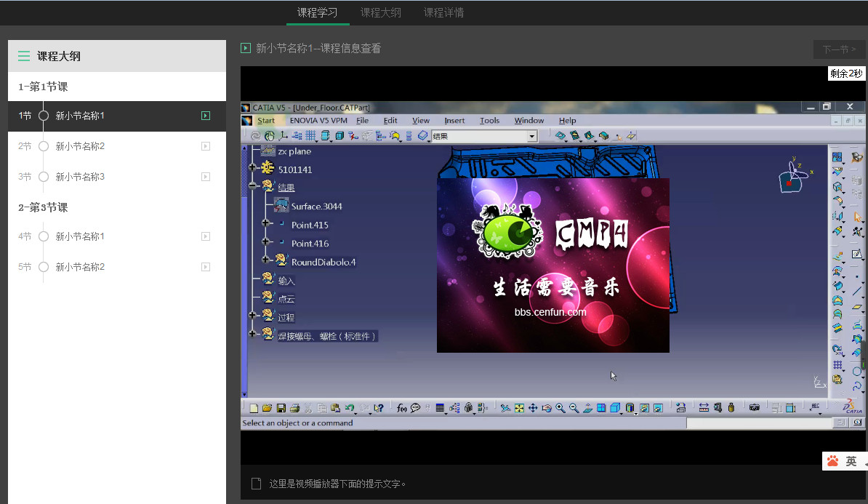The image size is (868, 504).
Task: Click the Dassault CATIA logo icon
Action: click(851, 407)
